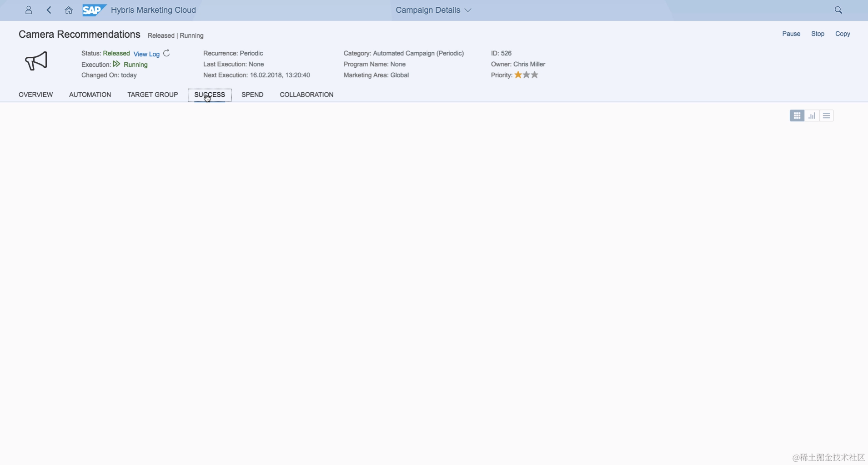Refresh status using the refresh icon
Image resolution: width=868 pixels, height=465 pixels.
166,53
